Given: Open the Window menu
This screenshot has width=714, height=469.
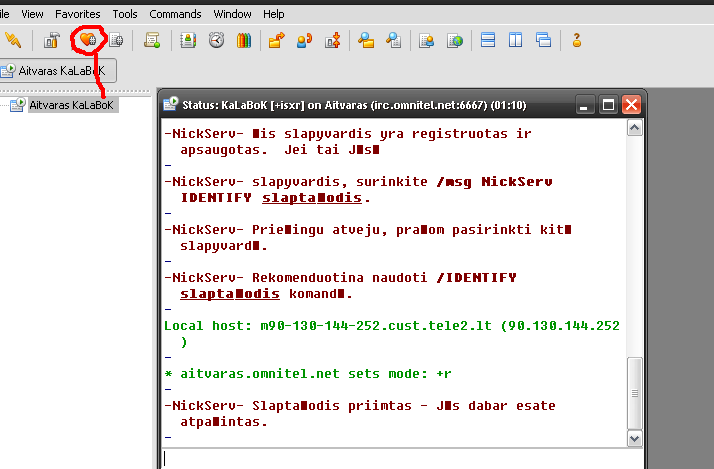Looking at the screenshot, I should (232, 14).
